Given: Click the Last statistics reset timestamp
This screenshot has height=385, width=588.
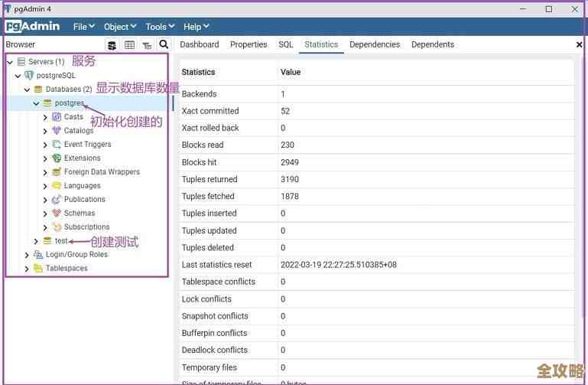Looking at the screenshot, I should (x=339, y=265).
